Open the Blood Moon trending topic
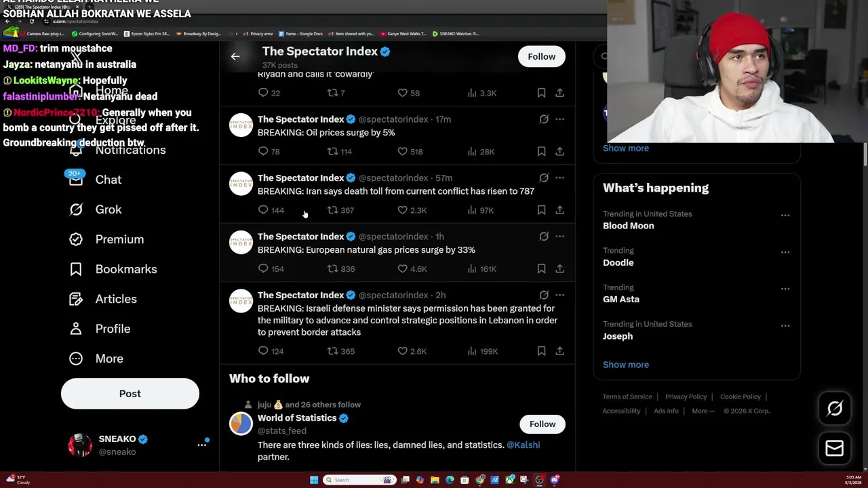Viewport: 868px width, 488px height. pyautogui.click(x=629, y=226)
